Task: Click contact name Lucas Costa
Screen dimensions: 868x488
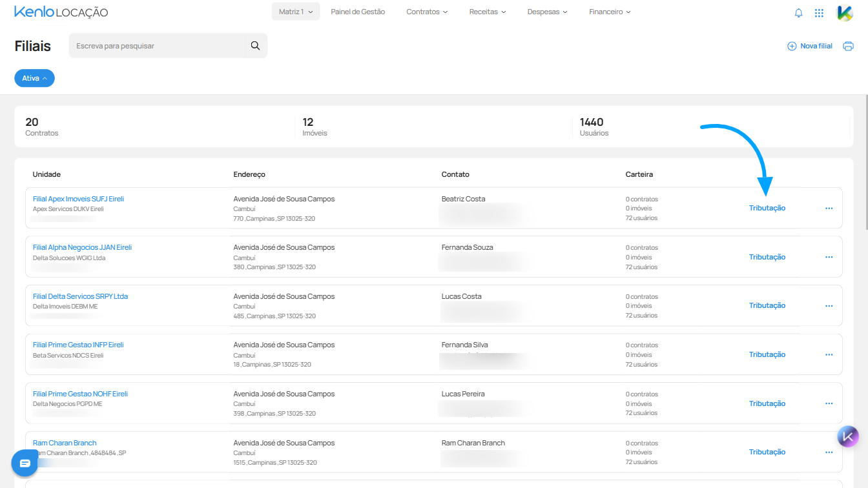Action: 461,296
